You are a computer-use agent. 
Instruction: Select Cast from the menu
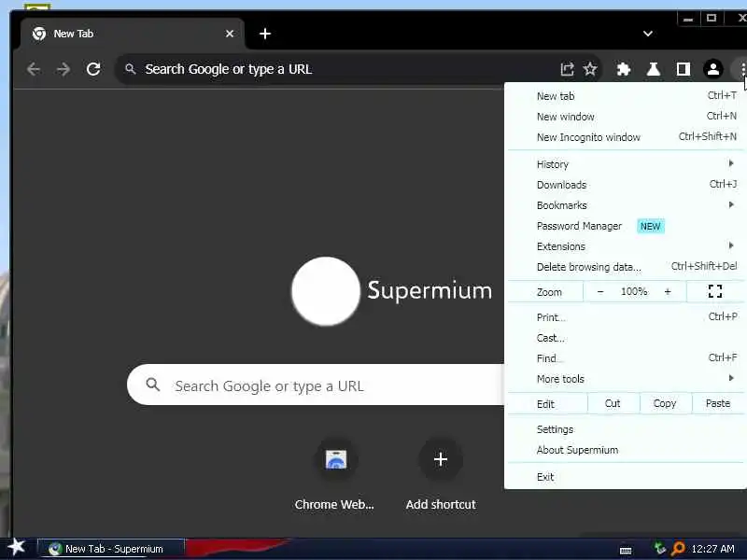[625, 338]
